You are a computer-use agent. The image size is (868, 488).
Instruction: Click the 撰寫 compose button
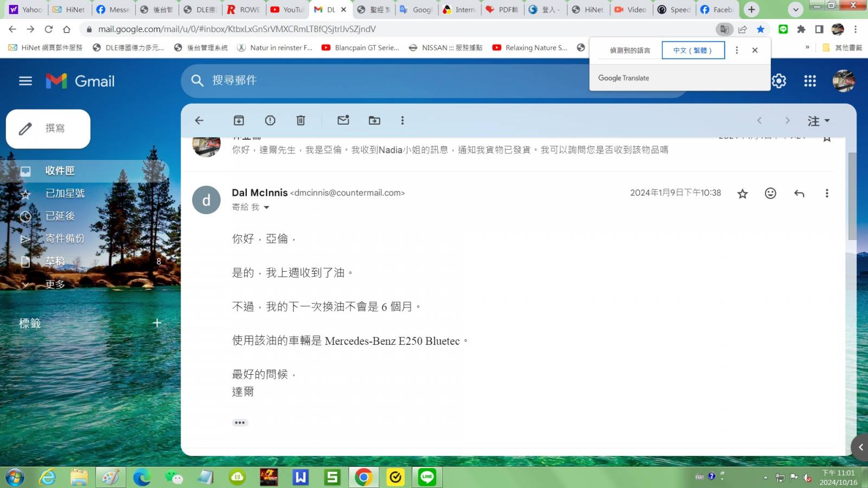(x=48, y=129)
